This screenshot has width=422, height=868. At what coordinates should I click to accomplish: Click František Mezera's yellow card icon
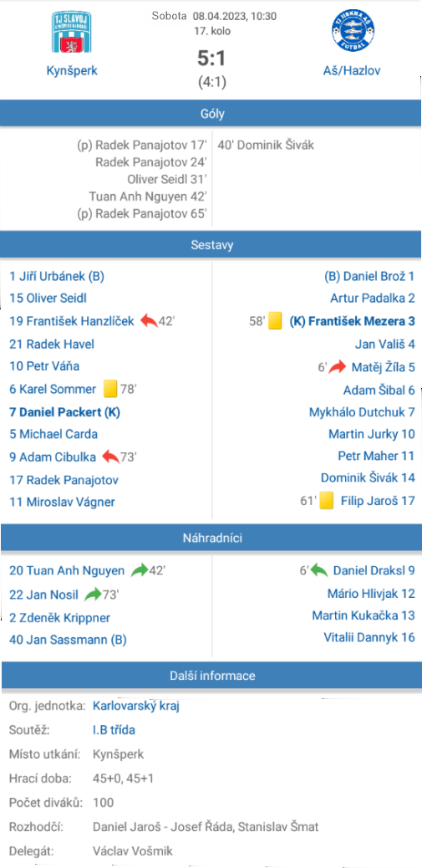click(275, 321)
